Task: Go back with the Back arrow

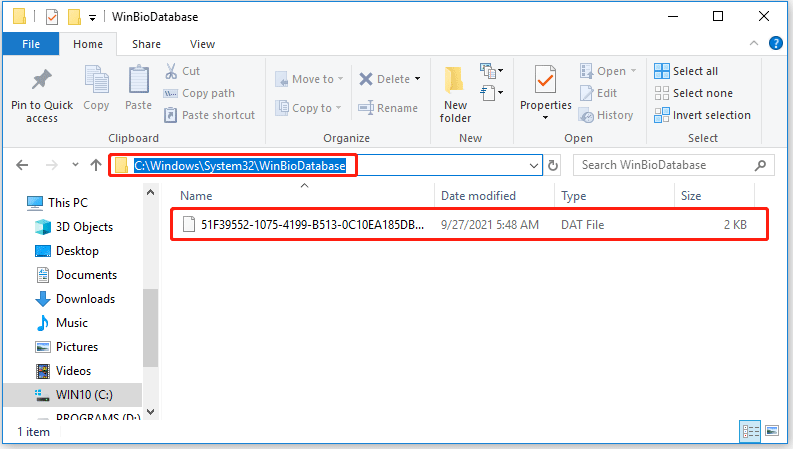Action: [x=22, y=165]
